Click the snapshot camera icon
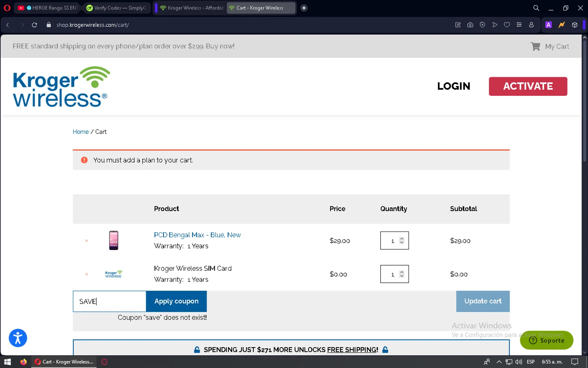This screenshot has height=368, width=588. [470, 25]
